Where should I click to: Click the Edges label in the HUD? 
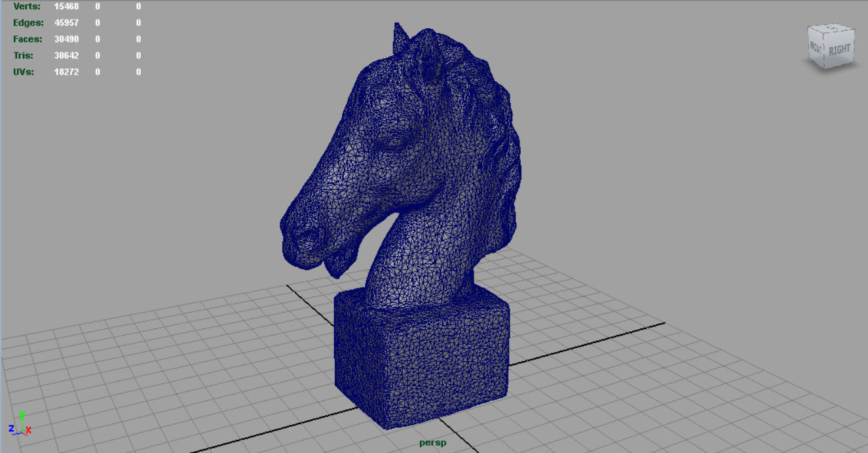28,23
